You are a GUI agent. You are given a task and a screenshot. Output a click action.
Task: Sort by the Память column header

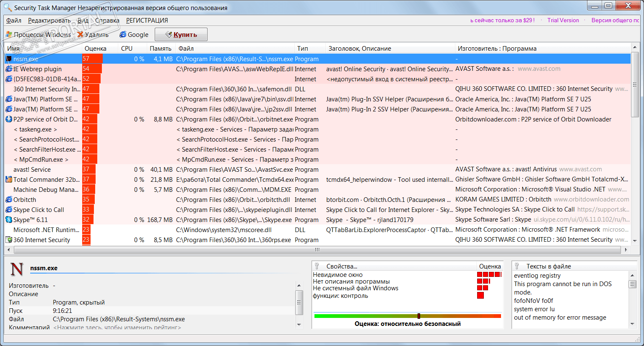(x=161, y=49)
